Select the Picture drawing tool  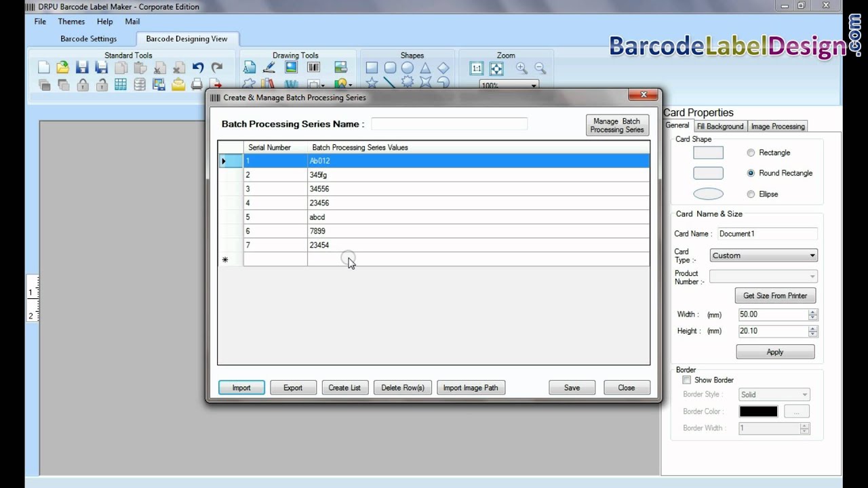point(291,67)
